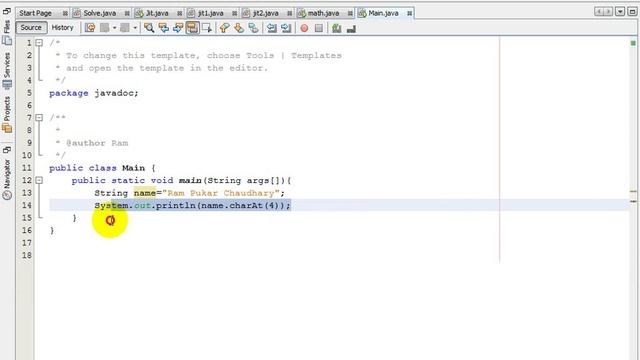
Task: Stop macro recording square icon
Action: (319, 28)
